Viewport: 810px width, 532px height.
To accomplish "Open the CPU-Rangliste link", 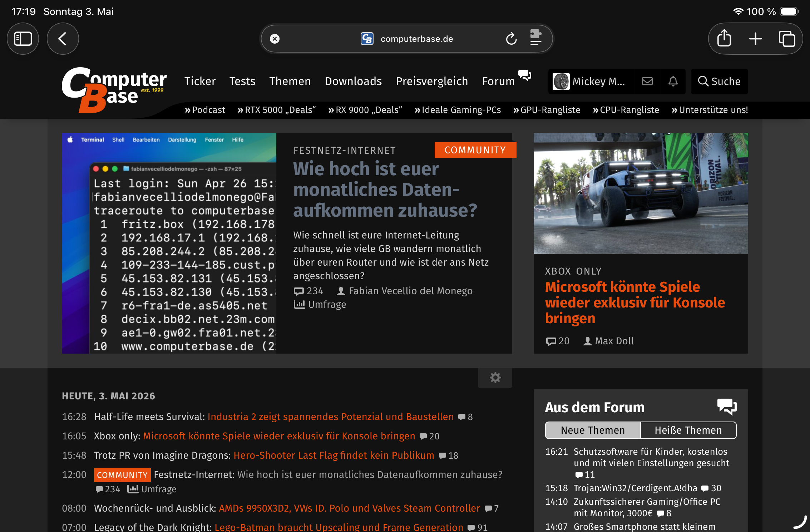I will click(x=626, y=110).
